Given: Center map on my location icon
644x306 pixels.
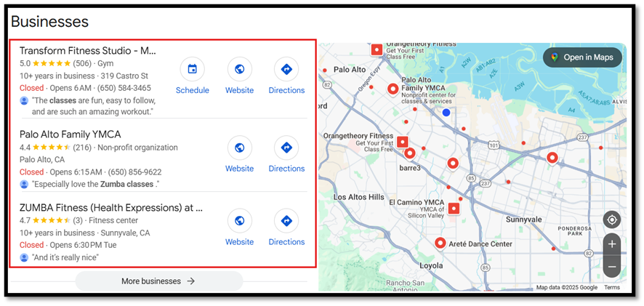Looking at the screenshot, I should click(x=612, y=220).
